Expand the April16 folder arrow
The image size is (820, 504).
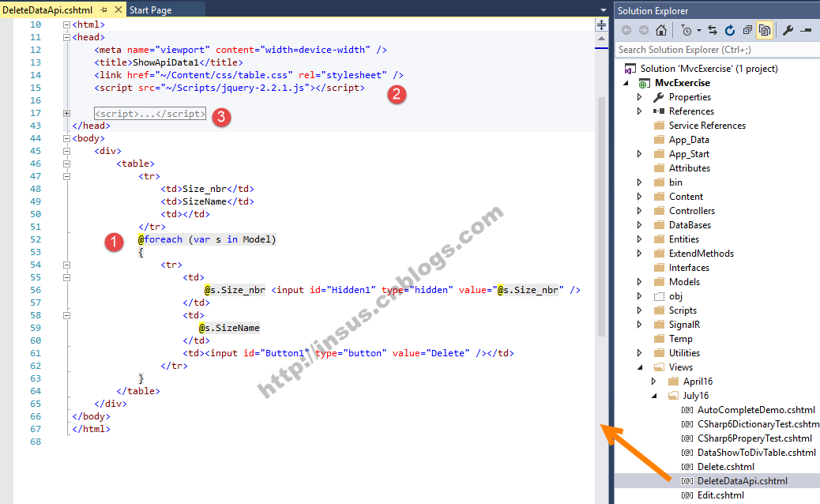point(653,381)
